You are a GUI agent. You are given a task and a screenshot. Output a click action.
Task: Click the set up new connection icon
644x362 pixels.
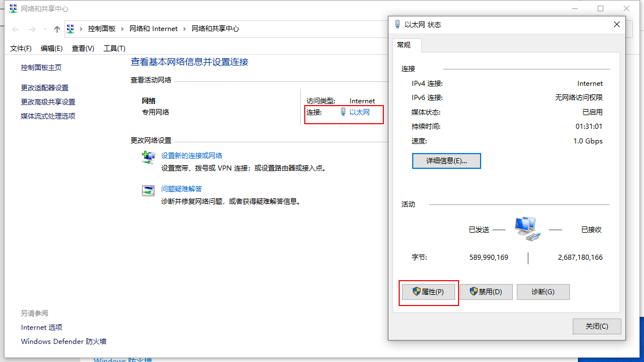pos(148,158)
